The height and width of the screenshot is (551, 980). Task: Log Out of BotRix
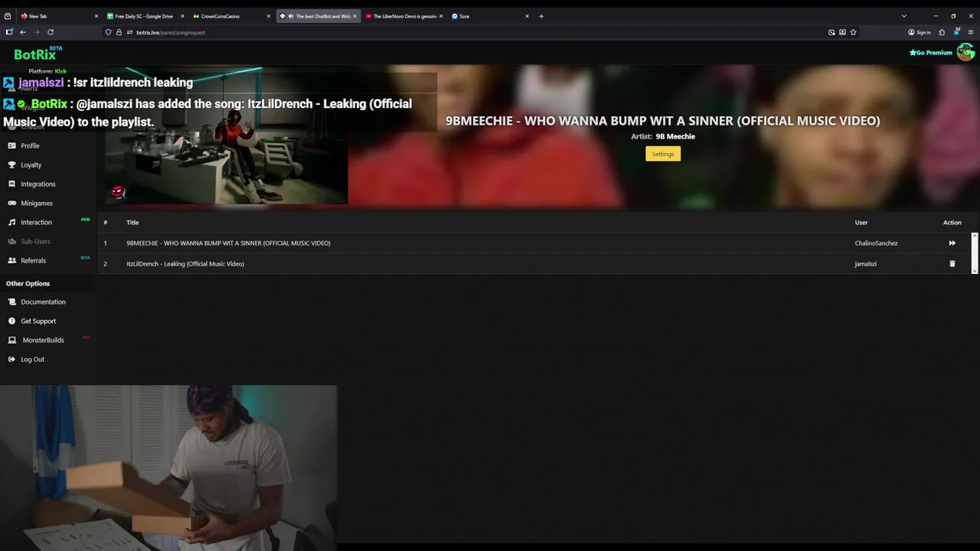[32, 359]
